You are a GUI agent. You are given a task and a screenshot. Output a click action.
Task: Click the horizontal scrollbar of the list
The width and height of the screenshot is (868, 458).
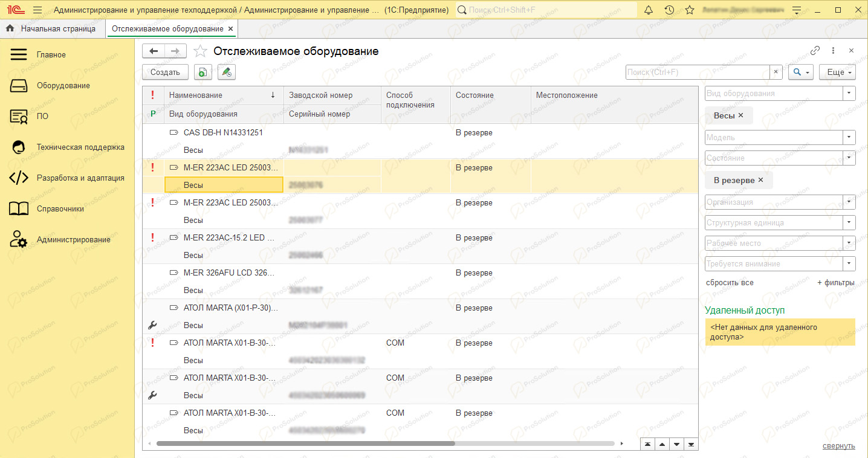[x=305, y=443]
